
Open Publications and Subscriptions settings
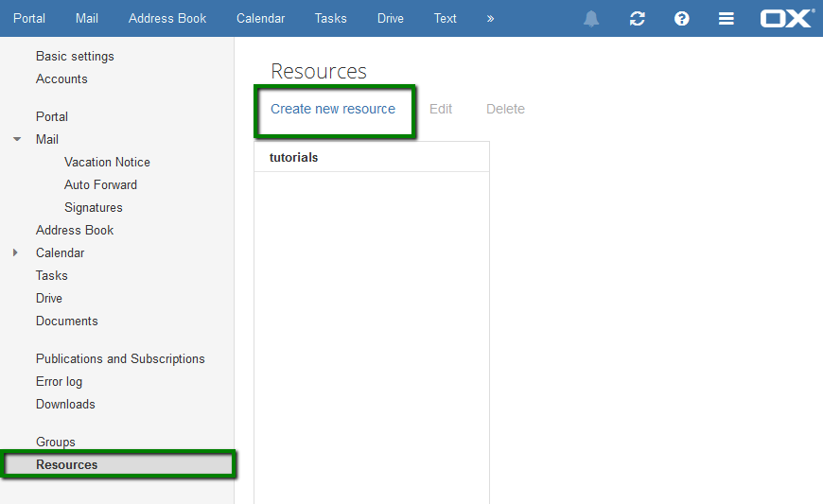pyautogui.click(x=120, y=358)
